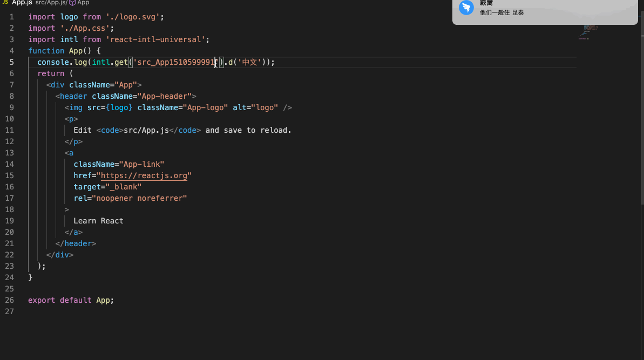
Task: Click the opening header tag
Action: click(126, 96)
